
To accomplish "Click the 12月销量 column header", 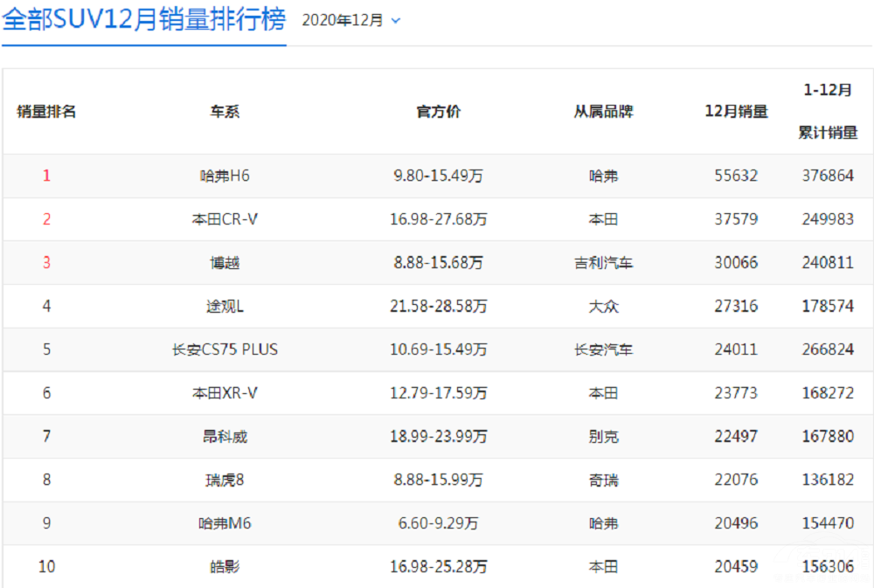I will coord(736,112).
